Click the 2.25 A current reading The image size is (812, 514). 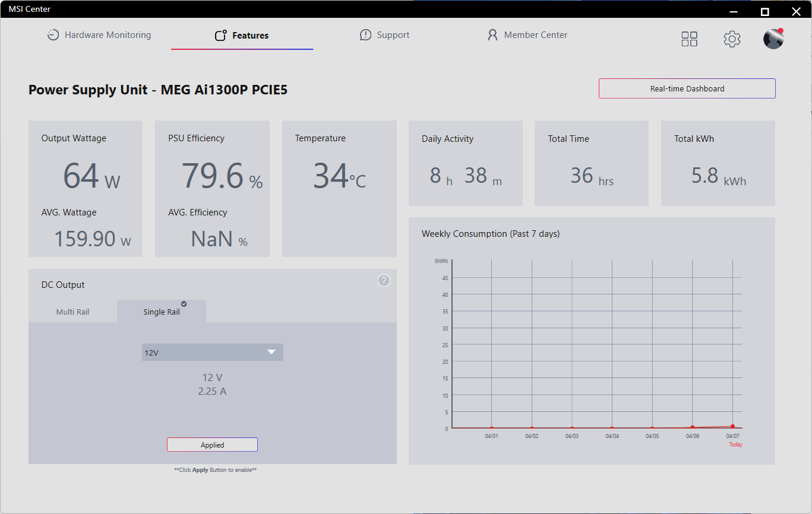[x=212, y=392]
